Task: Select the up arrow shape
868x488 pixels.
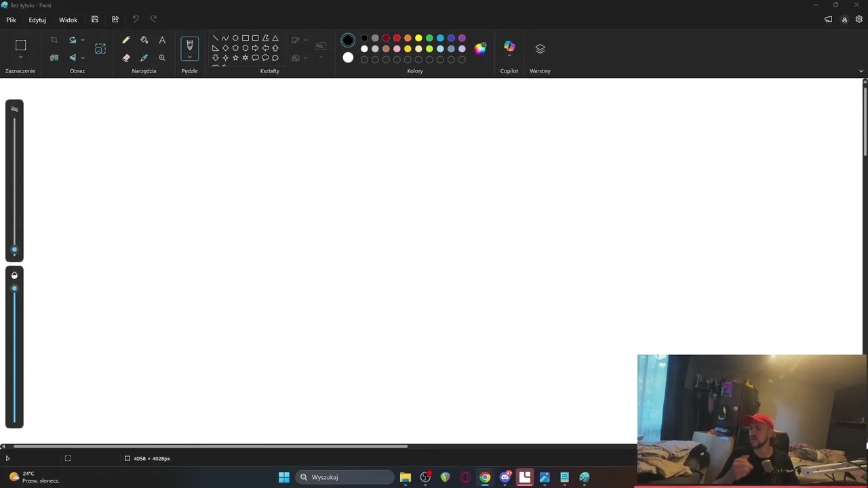Action: 275,48
